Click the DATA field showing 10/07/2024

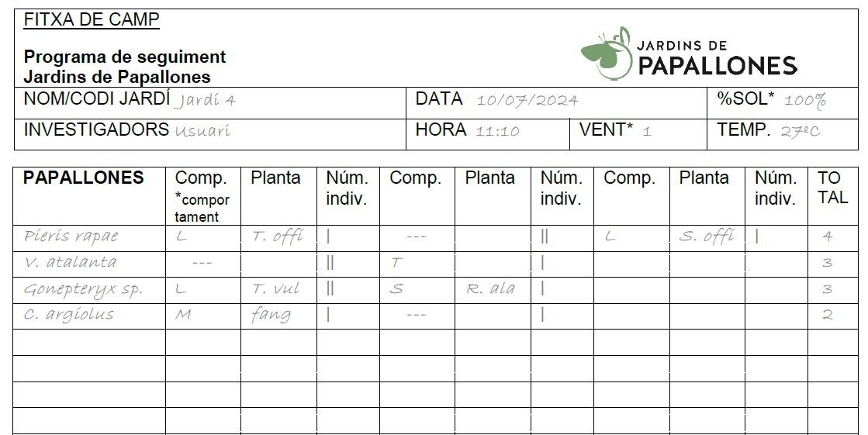[x=556, y=103]
